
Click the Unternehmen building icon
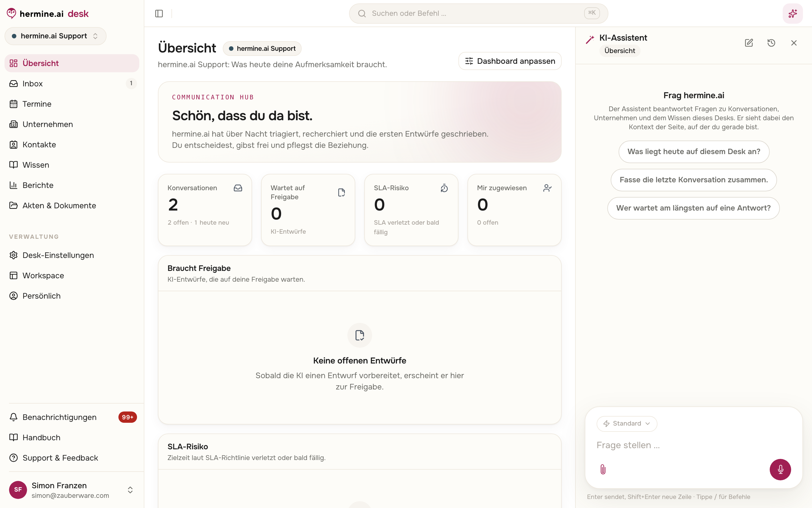[14, 124]
